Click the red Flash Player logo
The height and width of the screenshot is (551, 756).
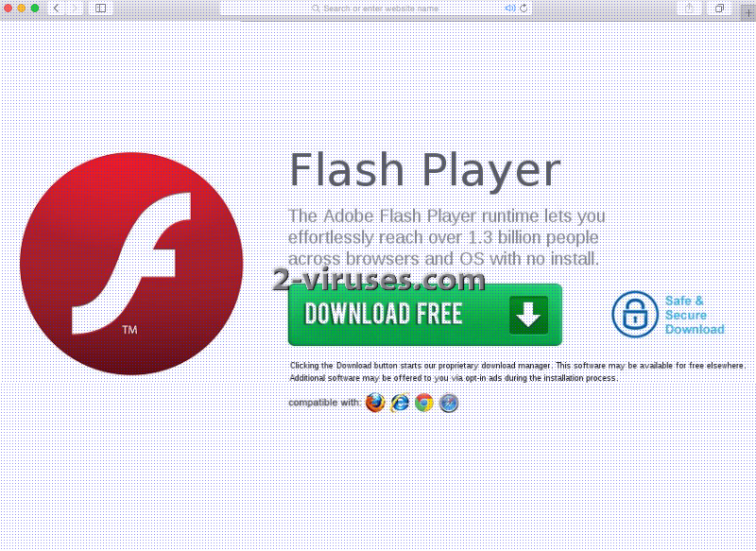(x=131, y=263)
